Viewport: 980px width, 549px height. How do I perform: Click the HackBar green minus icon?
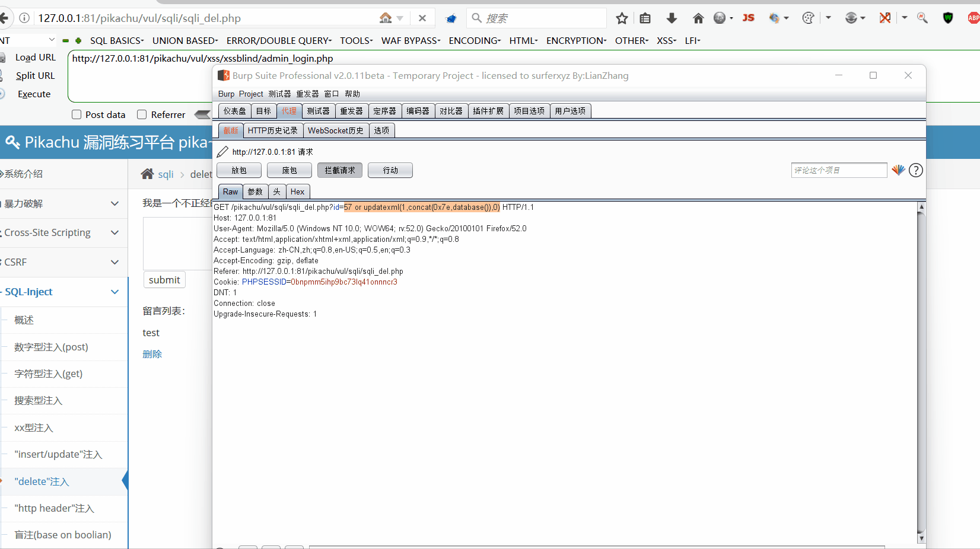[x=65, y=41]
